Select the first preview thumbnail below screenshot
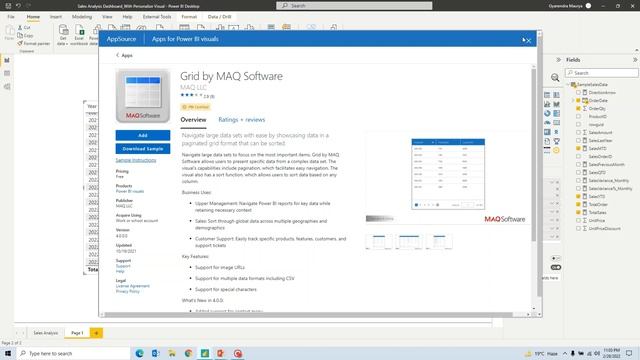Viewport: 640px width, 360px height. tap(379, 242)
